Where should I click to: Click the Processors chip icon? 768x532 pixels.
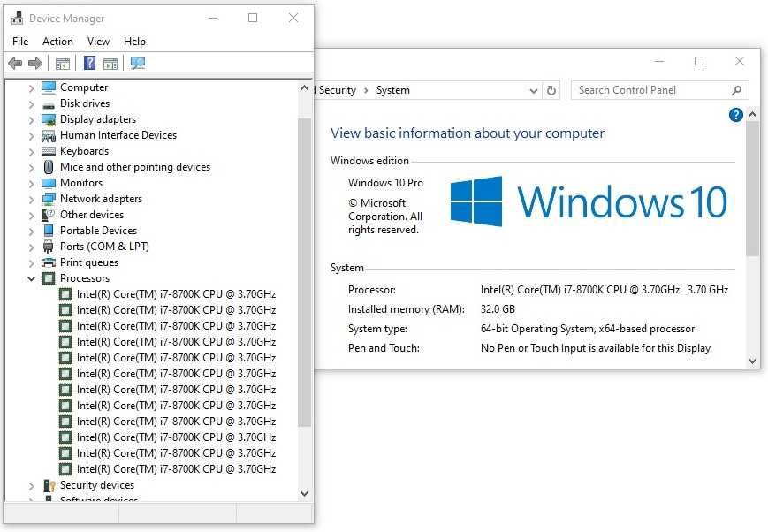pyautogui.click(x=49, y=278)
